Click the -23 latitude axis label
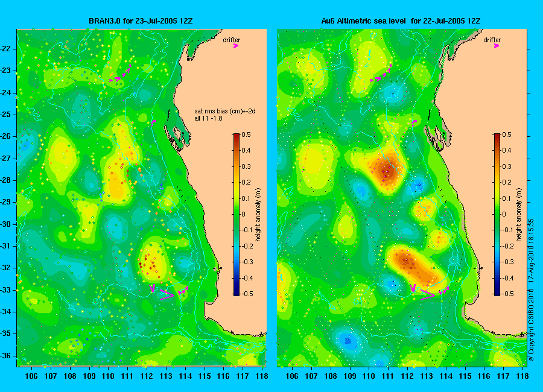Viewport: 543px width, 392px height. click(x=7, y=71)
